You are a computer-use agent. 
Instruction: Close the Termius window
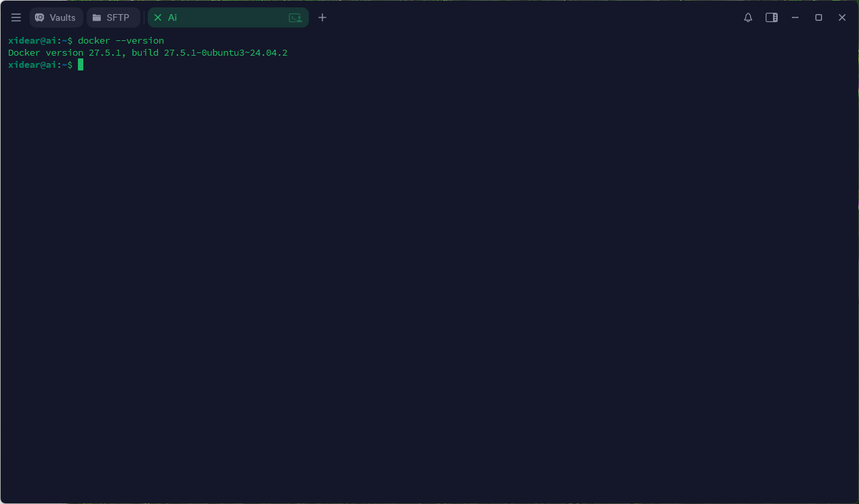pos(842,18)
